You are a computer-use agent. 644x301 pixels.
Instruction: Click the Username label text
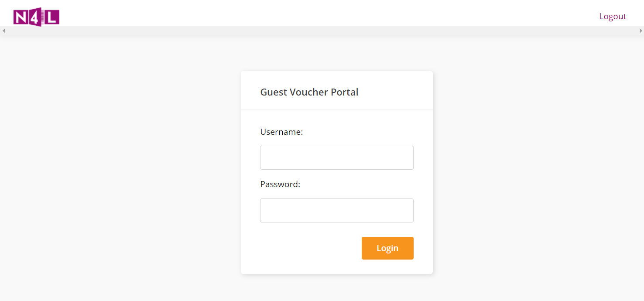coord(281,132)
